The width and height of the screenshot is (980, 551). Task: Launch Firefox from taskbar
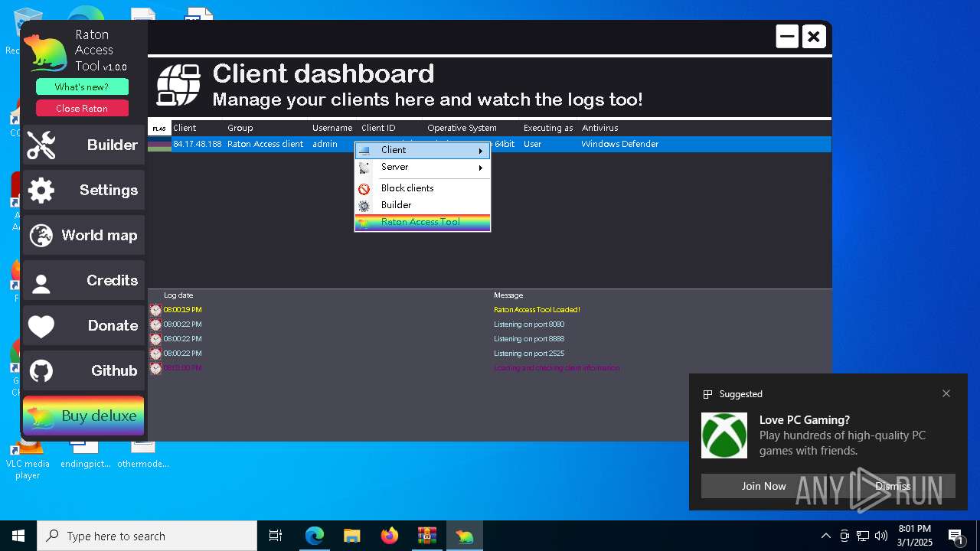(x=390, y=536)
